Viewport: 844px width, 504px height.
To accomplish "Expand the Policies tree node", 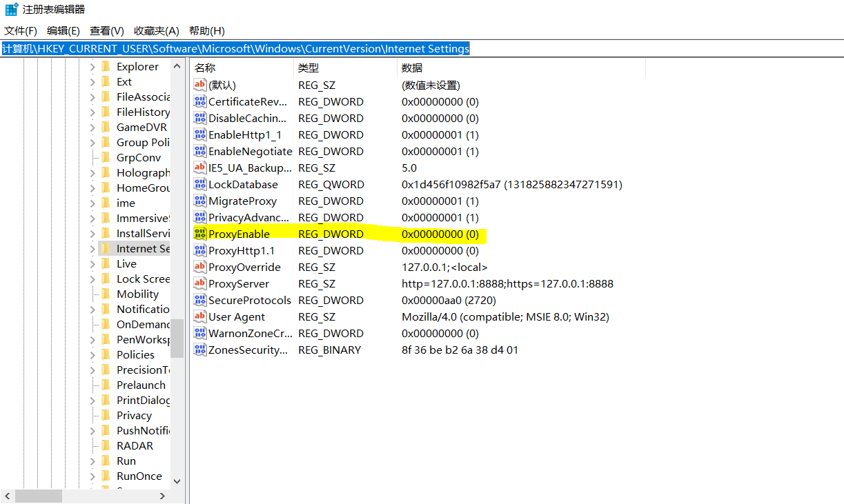I will point(92,354).
